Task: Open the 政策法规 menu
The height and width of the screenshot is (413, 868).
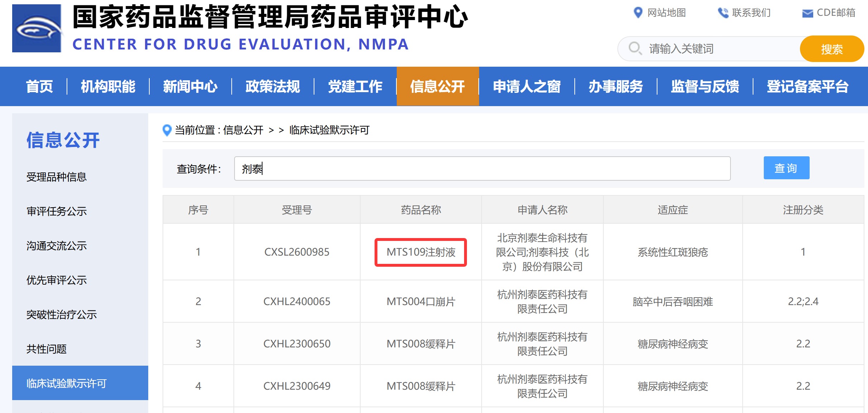Action: 273,86
